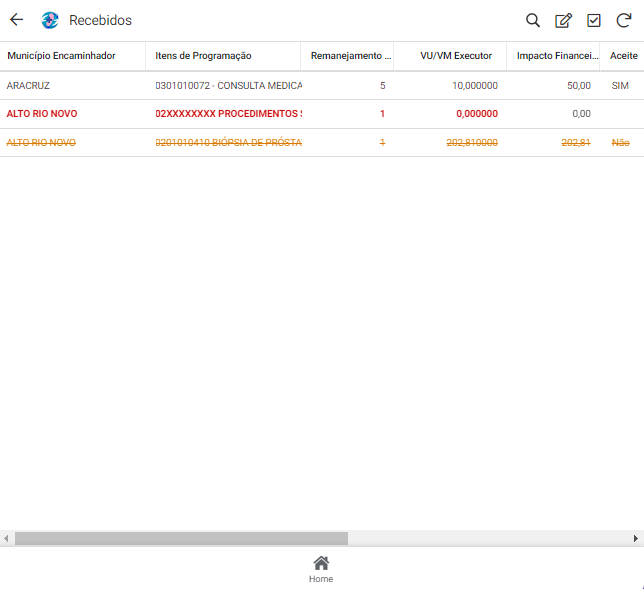The height and width of the screenshot is (589, 644).
Task: Open search with the magnifier icon
Action: click(533, 20)
